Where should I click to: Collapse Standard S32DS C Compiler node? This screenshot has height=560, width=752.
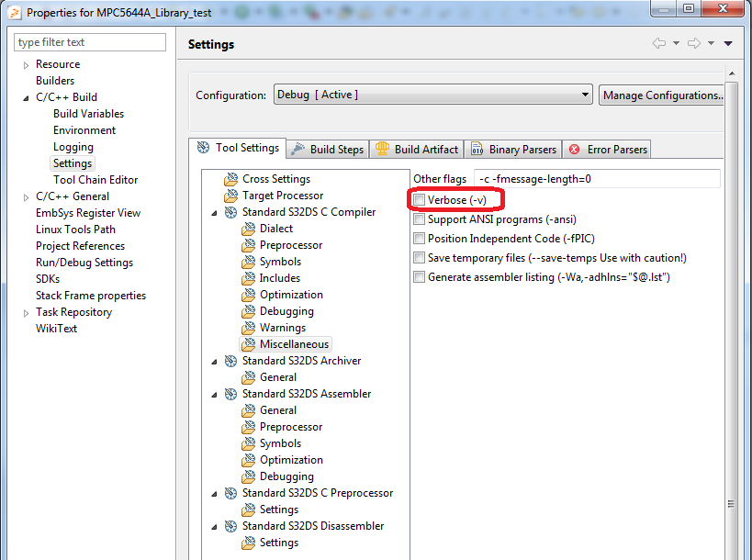click(x=214, y=213)
